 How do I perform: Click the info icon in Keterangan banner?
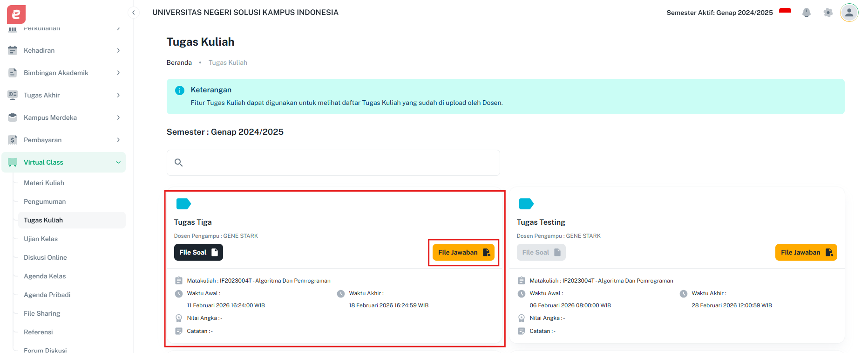(179, 90)
